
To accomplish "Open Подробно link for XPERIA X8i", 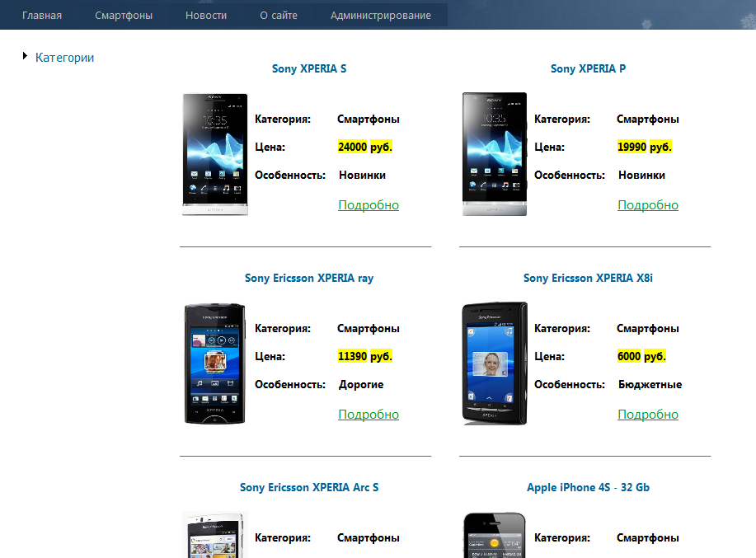I will tap(648, 415).
